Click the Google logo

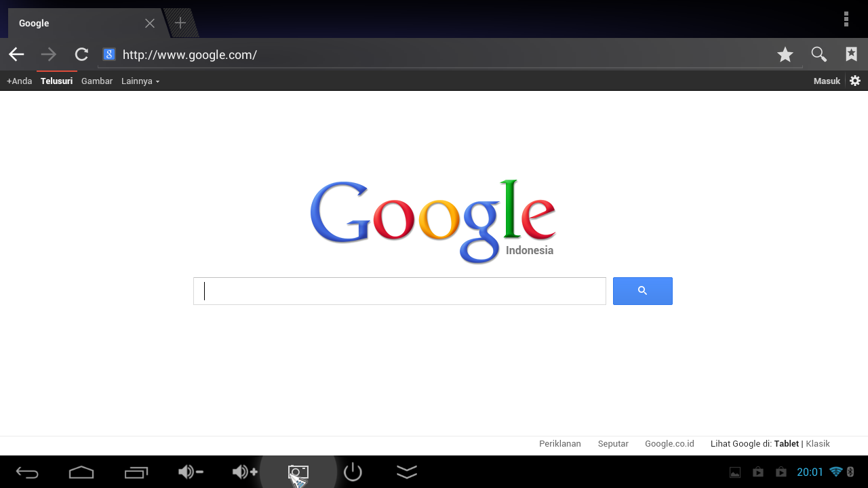pyautogui.click(x=433, y=221)
